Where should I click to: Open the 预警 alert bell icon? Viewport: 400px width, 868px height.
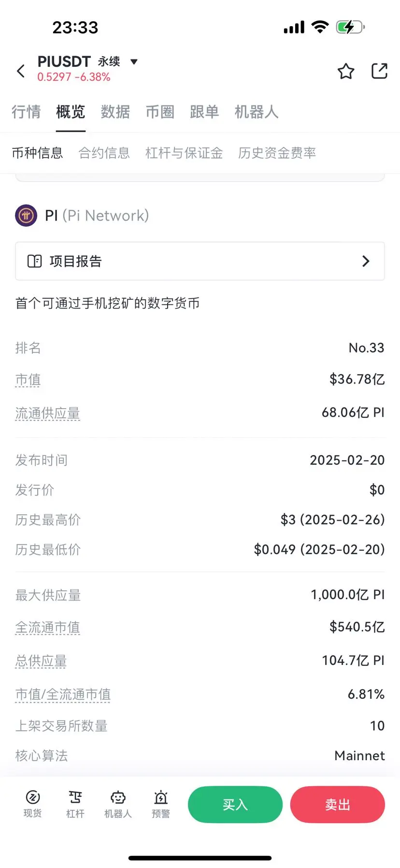tap(161, 804)
